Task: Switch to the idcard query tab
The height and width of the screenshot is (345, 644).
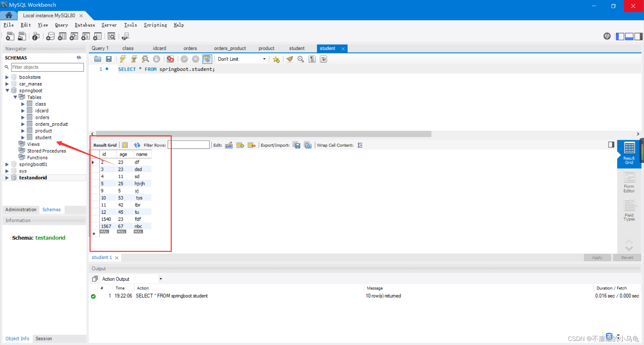Action: (159, 48)
